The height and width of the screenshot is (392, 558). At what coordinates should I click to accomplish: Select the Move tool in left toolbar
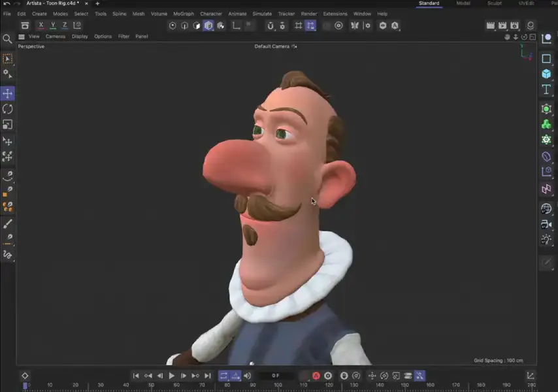pyautogui.click(x=8, y=93)
